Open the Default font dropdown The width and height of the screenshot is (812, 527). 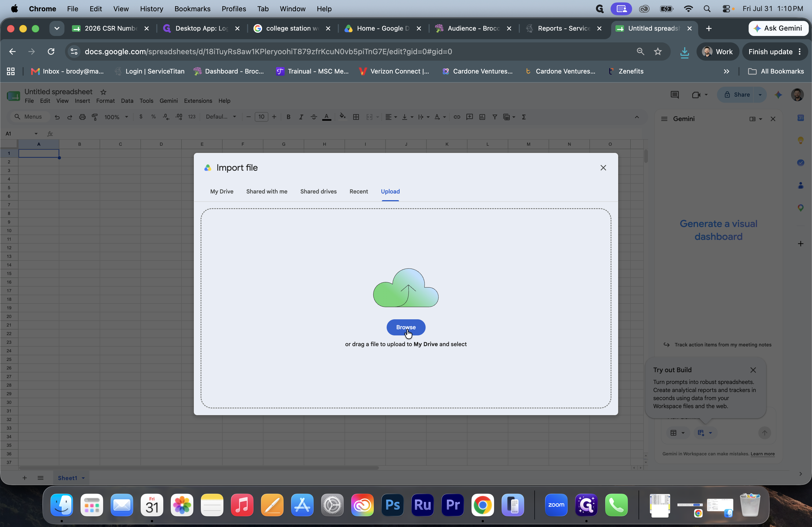click(x=221, y=117)
